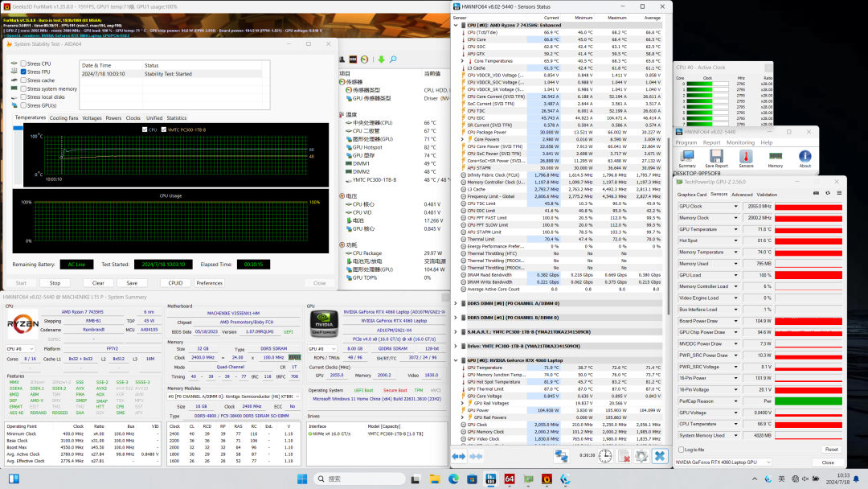Open the Monitoring menu in HWiNFO64
This screenshot has width=868, height=489.
click(x=740, y=142)
